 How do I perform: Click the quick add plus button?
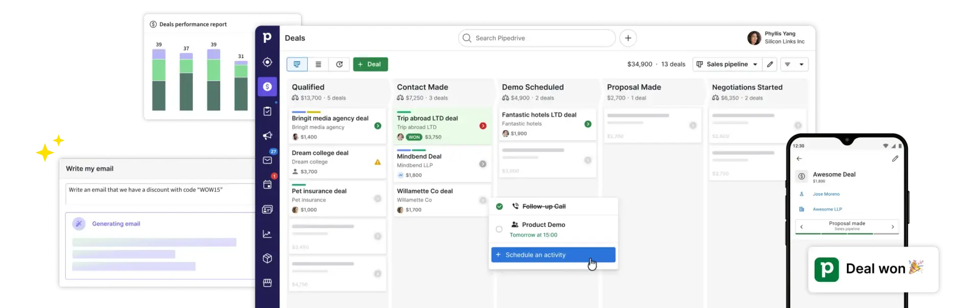tap(628, 38)
